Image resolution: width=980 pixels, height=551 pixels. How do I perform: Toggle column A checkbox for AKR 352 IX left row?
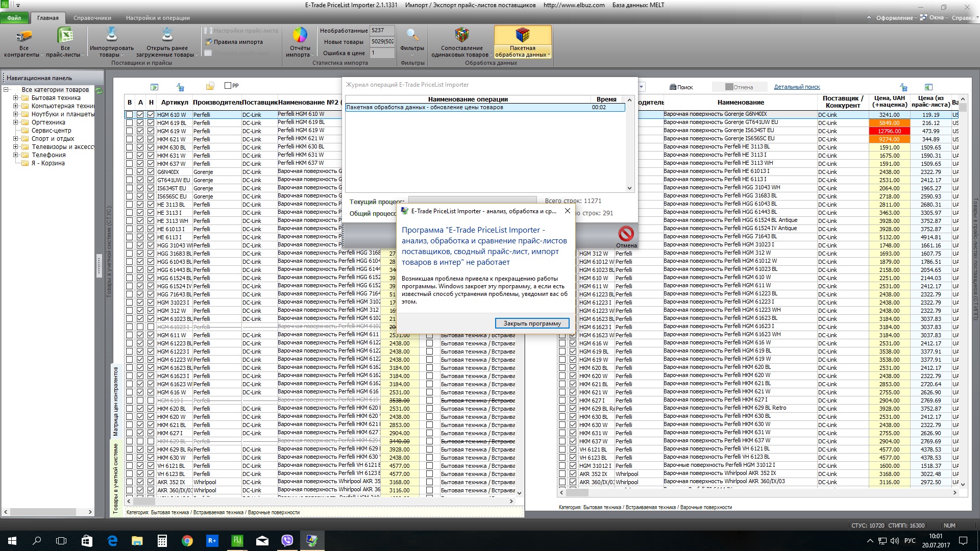pos(140,482)
